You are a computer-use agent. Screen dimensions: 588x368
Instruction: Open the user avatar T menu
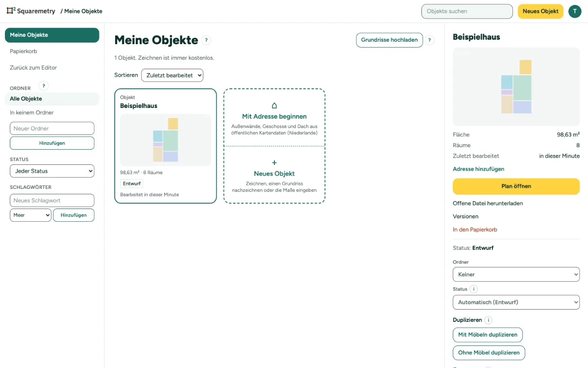[x=575, y=11]
